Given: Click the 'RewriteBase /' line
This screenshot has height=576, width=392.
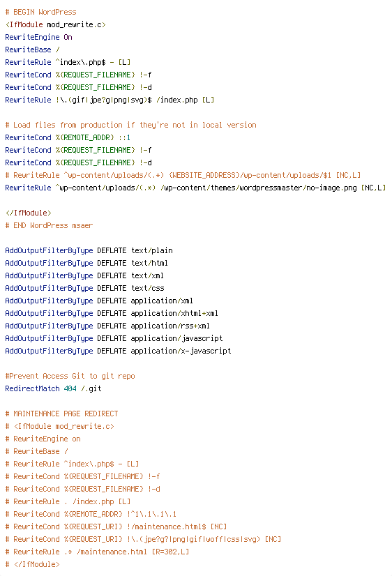Looking at the screenshot, I should tap(32, 50).
